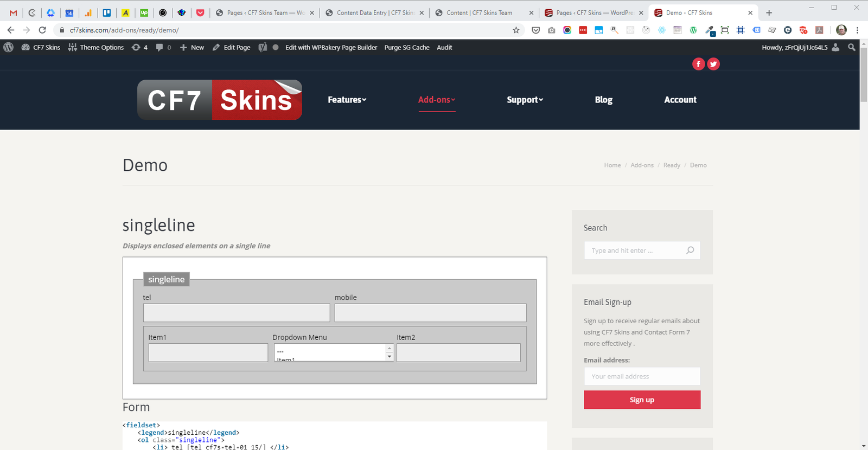The width and height of the screenshot is (868, 450).
Task: Click Ready breadcrumb link
Action: [x=672, y=165]
